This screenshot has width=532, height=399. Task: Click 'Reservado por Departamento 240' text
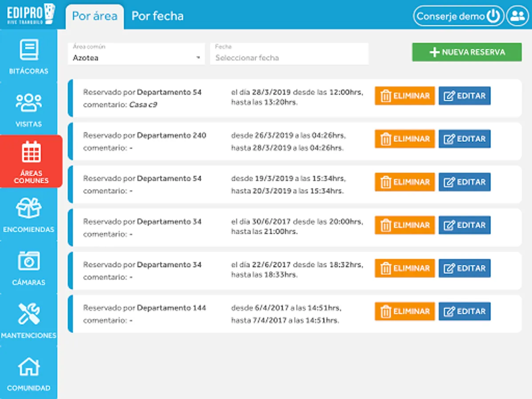145,135
